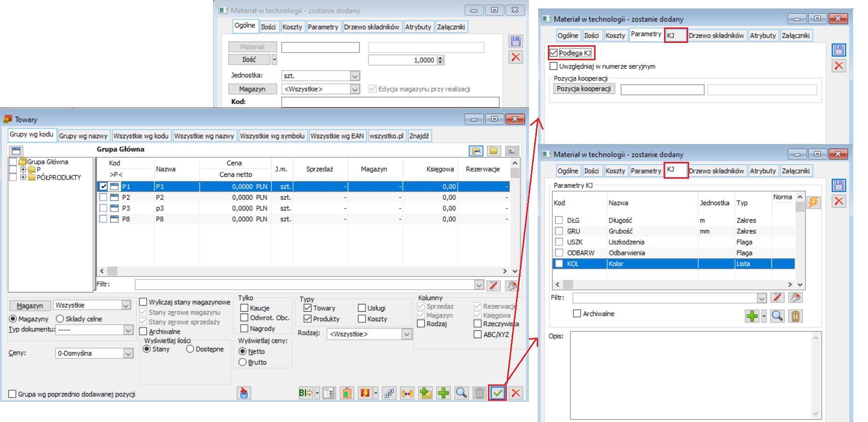Screen dimensions: 868x422
Task: Click the clear filter funnel icon in Towary
Action: pos(494,285)
